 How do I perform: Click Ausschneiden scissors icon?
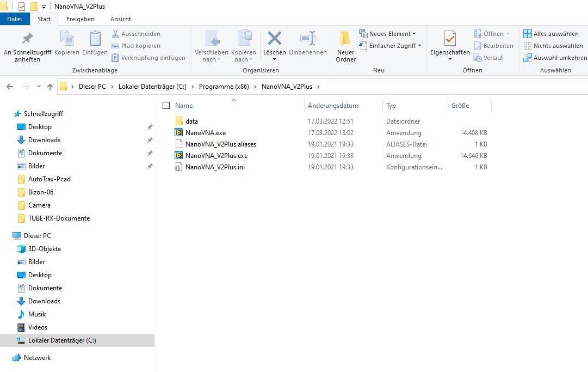(x=115, y=34)
